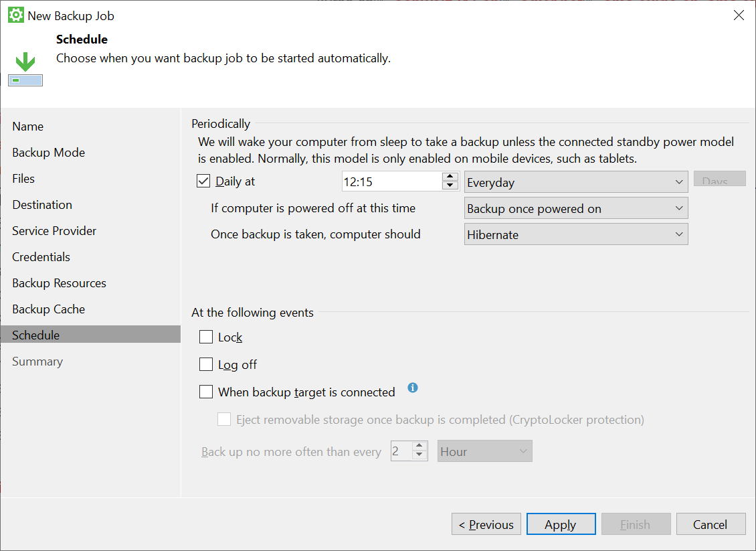Open the Hibernate post-backup action dropdown
756x551 pixels.
tap(575, 234)
